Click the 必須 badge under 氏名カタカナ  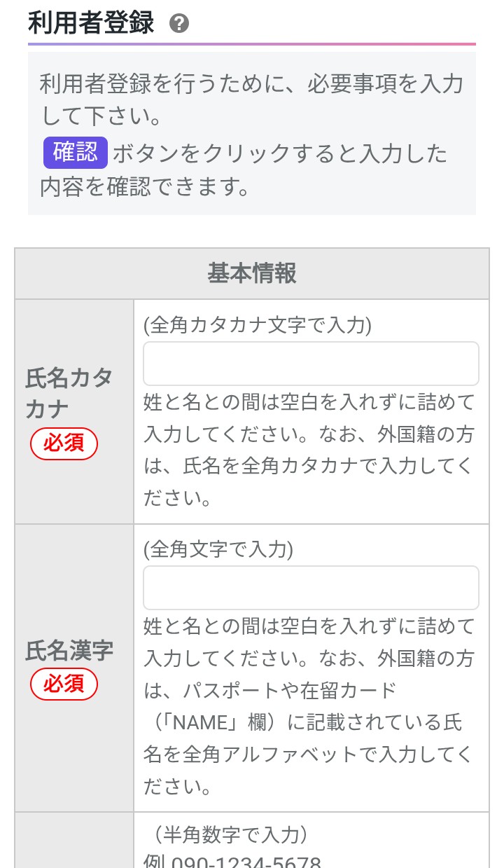[x=64, y=443]
